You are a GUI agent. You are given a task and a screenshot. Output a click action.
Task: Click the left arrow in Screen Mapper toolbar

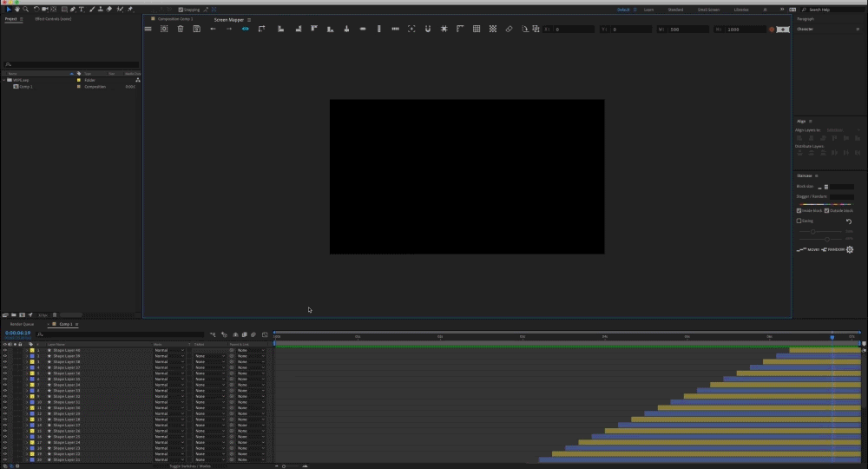[214, 29]
